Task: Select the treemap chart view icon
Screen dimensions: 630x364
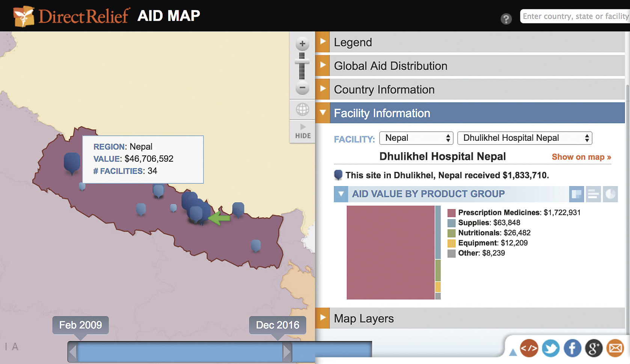Action: (576, 194)
